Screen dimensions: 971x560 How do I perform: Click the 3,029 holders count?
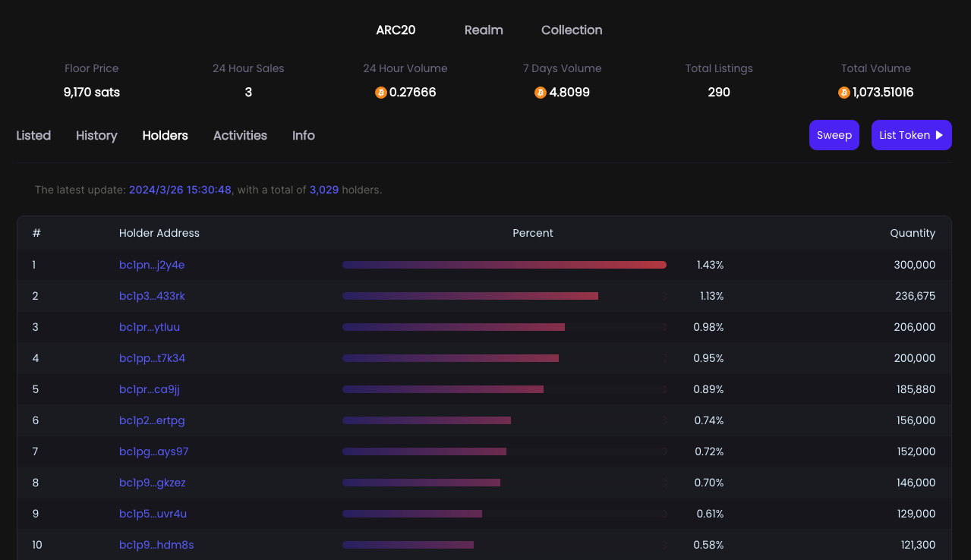(x=323, y=190)
